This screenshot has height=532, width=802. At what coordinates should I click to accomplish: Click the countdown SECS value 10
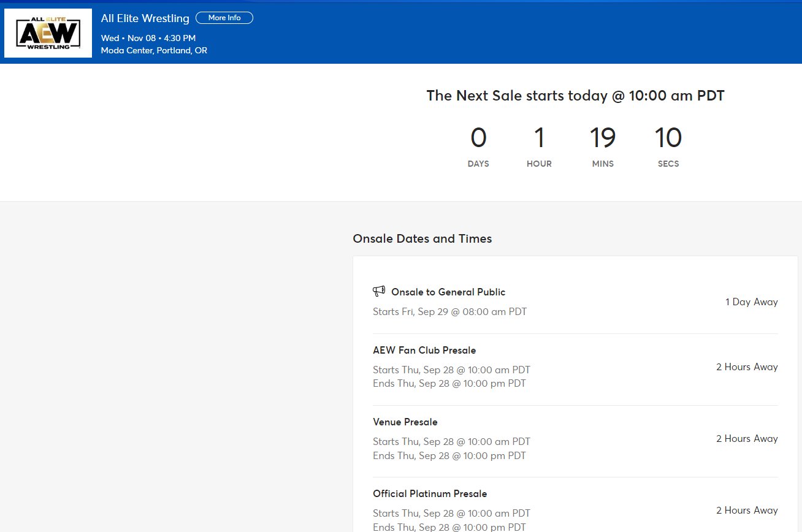pyautogui.click(x=668, y=138)
